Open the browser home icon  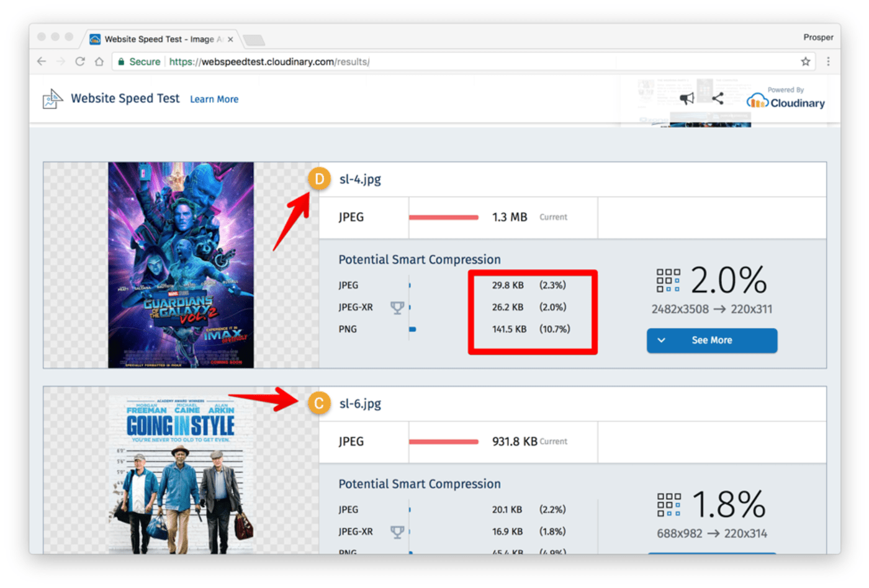click(x=99, y=61)
